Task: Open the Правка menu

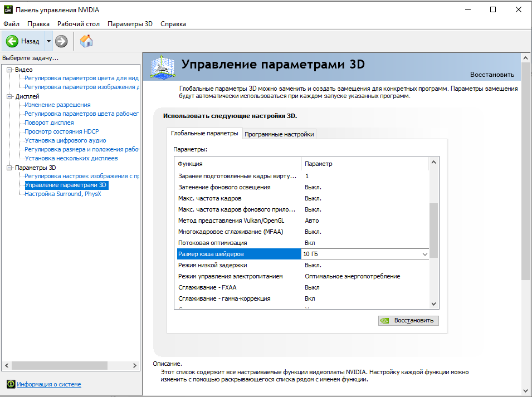Action: click(x=38, y=24)
